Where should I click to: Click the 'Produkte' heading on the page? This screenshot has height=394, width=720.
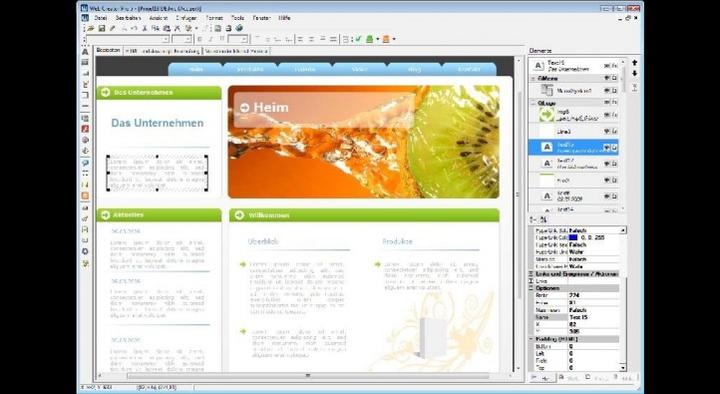click(x=397, y=241)
